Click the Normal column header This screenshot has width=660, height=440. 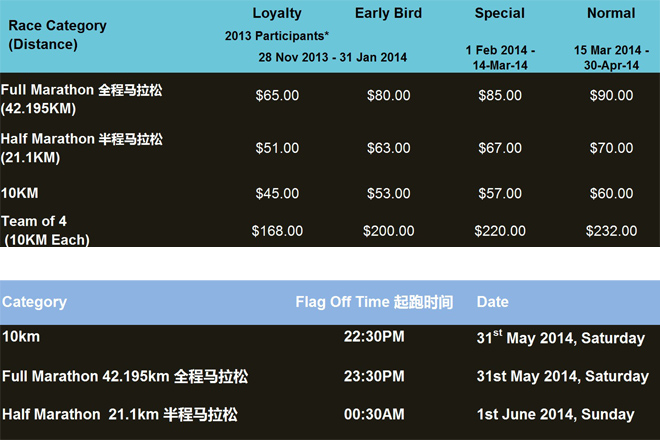point(610,13)
